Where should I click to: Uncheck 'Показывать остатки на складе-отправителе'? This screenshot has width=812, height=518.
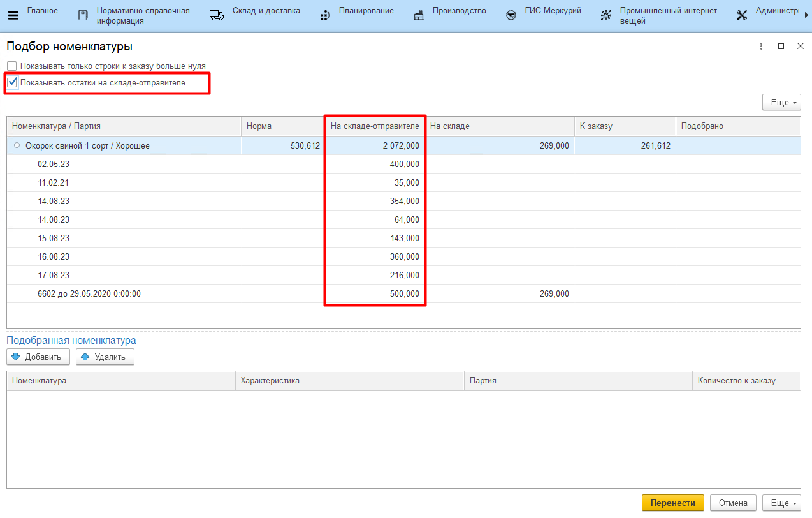pyautogui.click(x=12, y=82)
